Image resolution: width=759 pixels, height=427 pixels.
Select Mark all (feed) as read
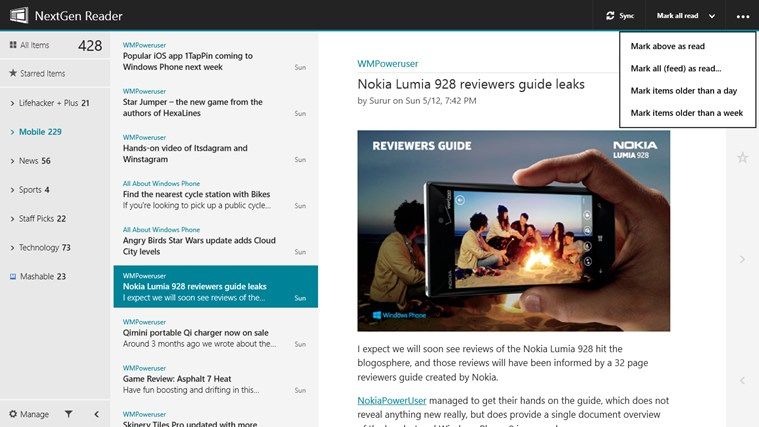[x=676, y=68]
